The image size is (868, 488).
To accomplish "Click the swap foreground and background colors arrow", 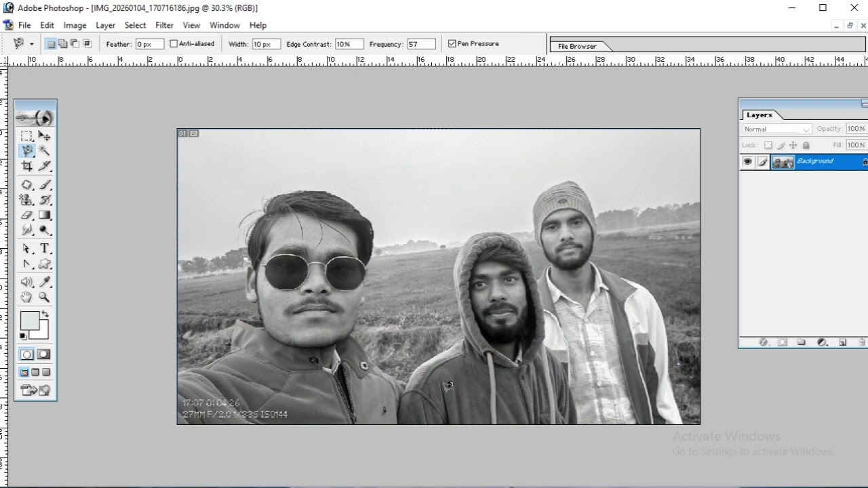I will pos(45,314).
